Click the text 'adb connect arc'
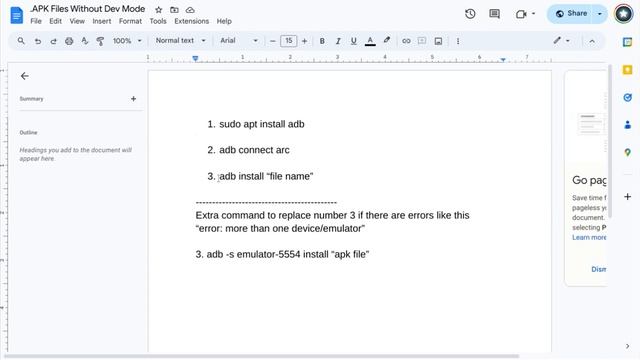This screenshot has height=360, width=640. (254, 150)
